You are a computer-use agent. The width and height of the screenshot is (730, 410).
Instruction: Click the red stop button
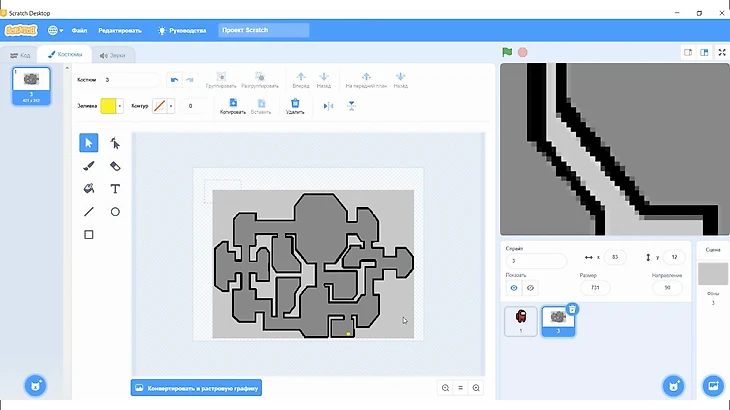[522, 52]
